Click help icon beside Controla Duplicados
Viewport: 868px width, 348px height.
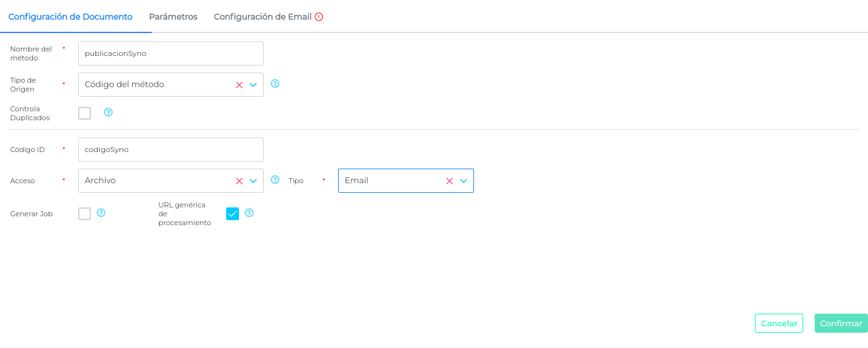[x=108, y=113]
